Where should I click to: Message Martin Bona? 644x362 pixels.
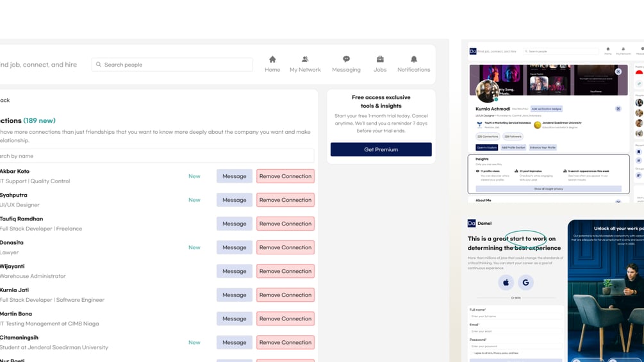point(234,319)
